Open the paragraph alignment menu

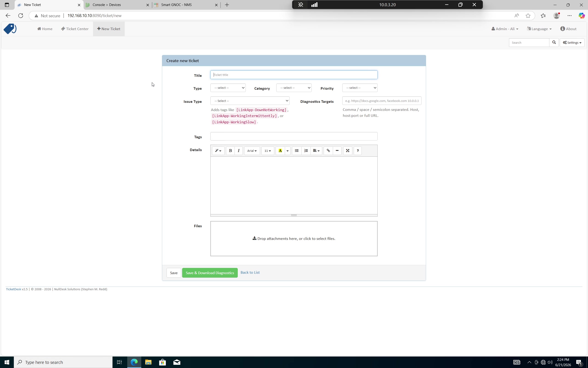point(316,151)
